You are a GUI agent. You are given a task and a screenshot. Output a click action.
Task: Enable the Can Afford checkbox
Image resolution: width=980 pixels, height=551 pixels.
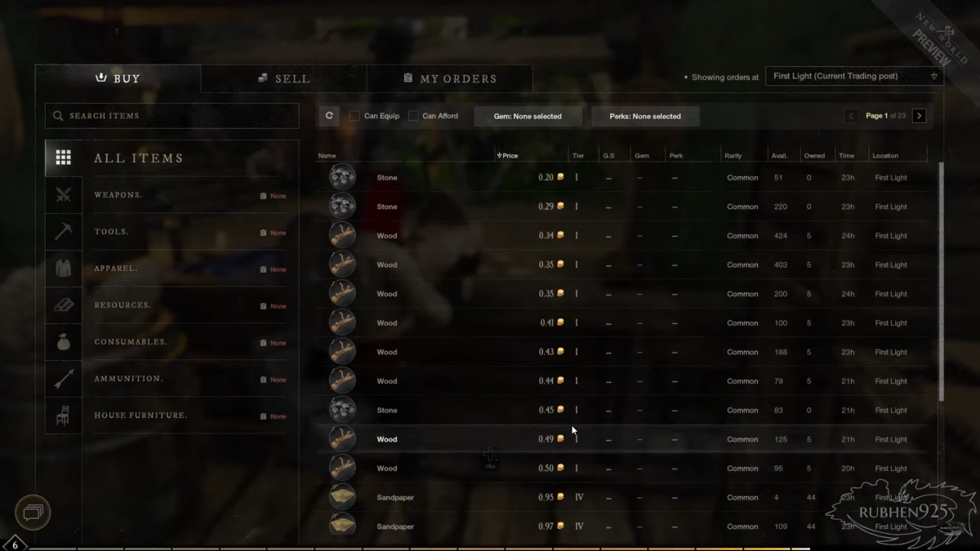pos(413,116)
